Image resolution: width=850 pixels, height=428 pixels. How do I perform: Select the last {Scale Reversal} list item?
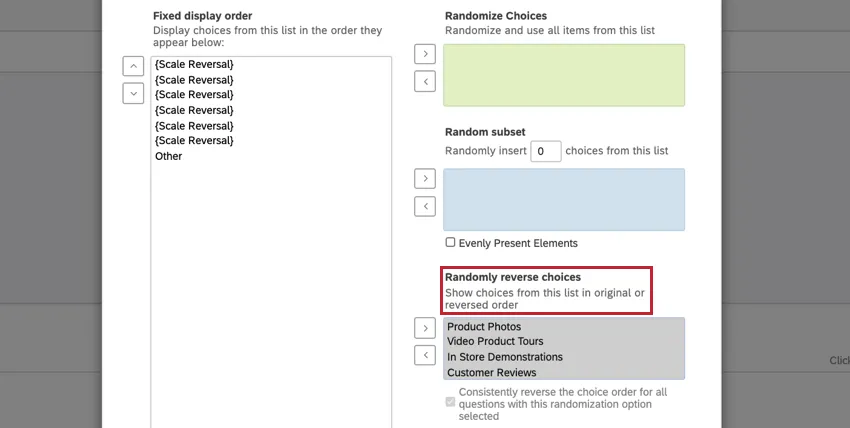point(194,141)
